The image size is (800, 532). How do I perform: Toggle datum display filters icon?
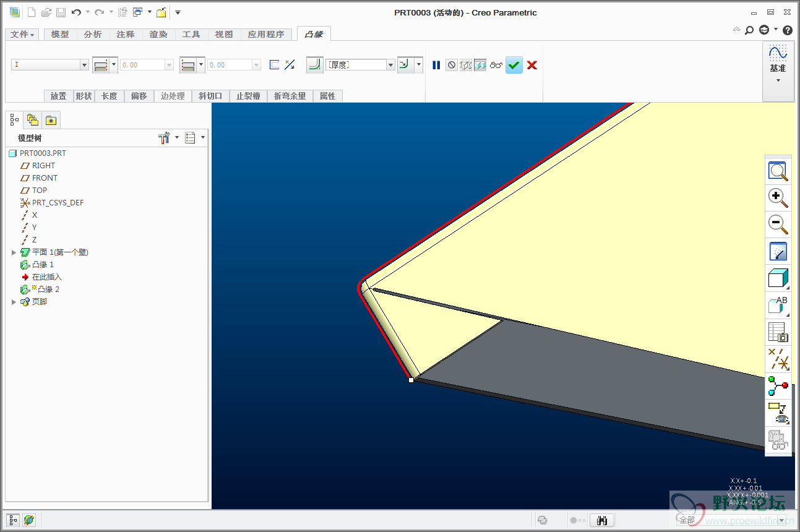(778, 358)
